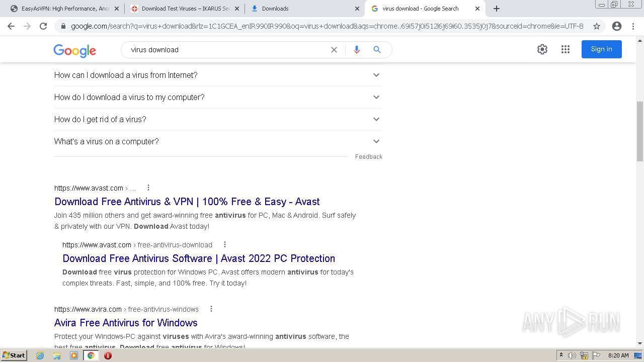Close the EasyAsVPN tab

pos(116,9)
